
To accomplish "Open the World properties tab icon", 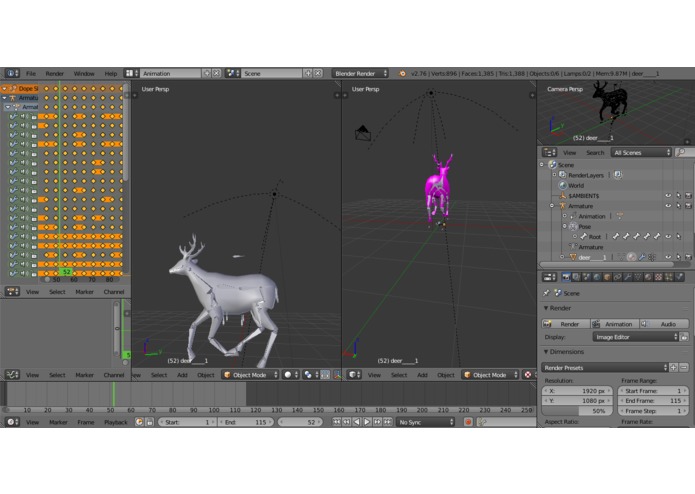I will tap(597, 277).
